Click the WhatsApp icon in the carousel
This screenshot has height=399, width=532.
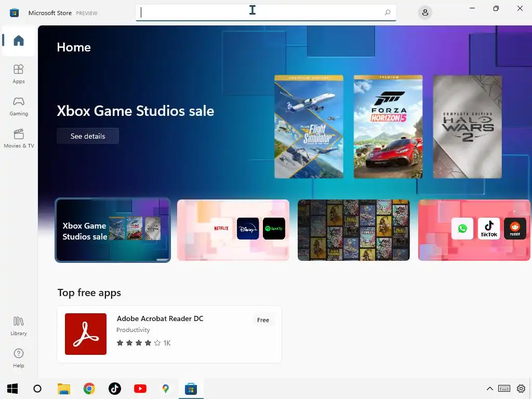462,229
